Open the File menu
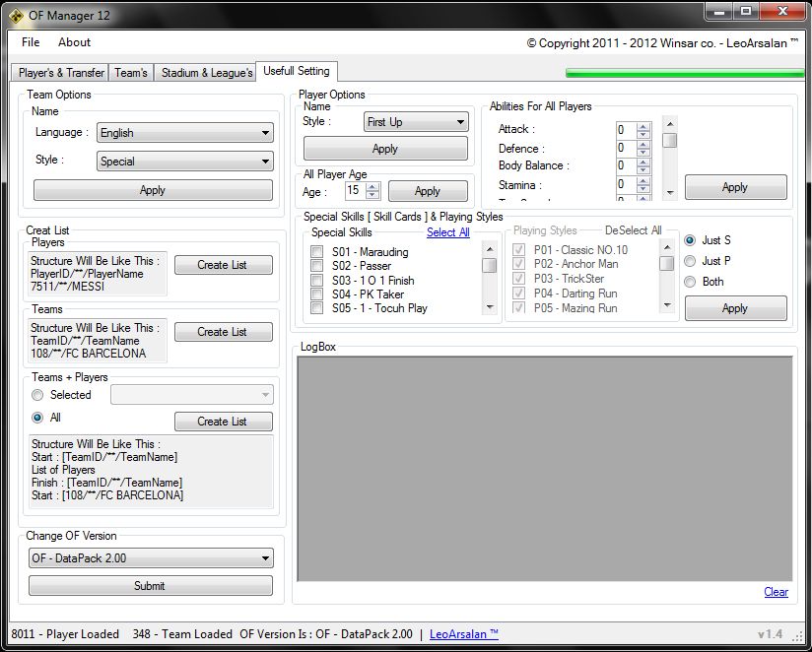The image size is (812, 652). click(x=31, y=42)
